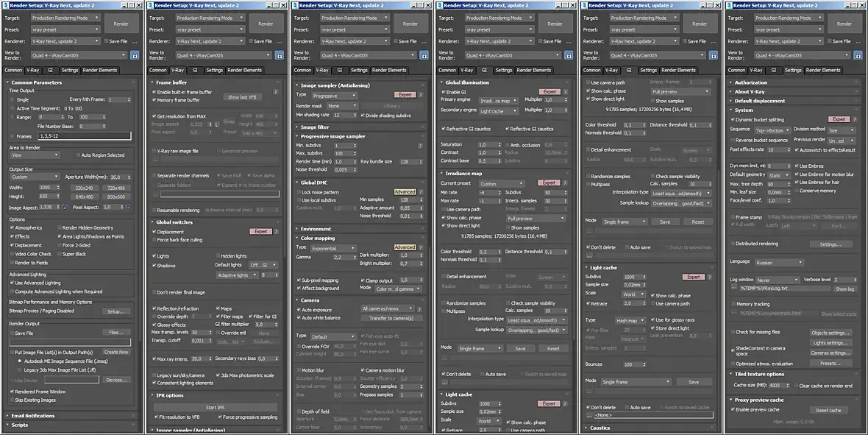Switch to Common tab in window with Caustics rollout

point(591,71)
